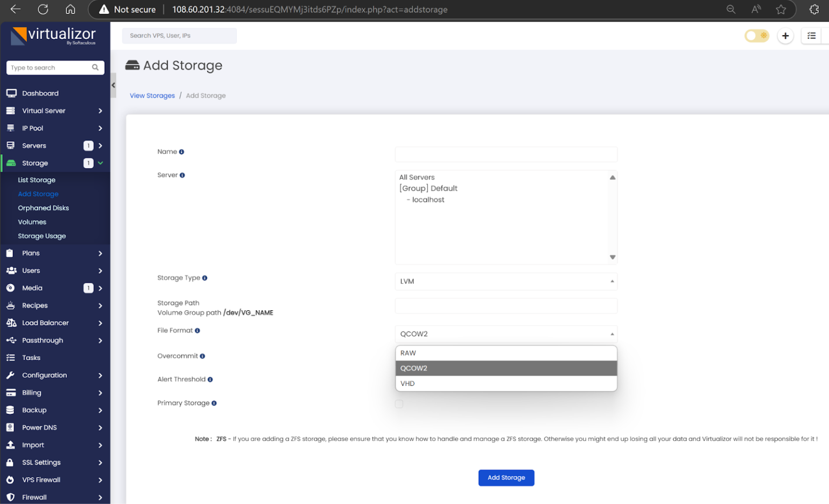The height and width of the screenshot is (504, 829).
Task: Select RAW from the File Format dropdown
Action: pos(506,352)
